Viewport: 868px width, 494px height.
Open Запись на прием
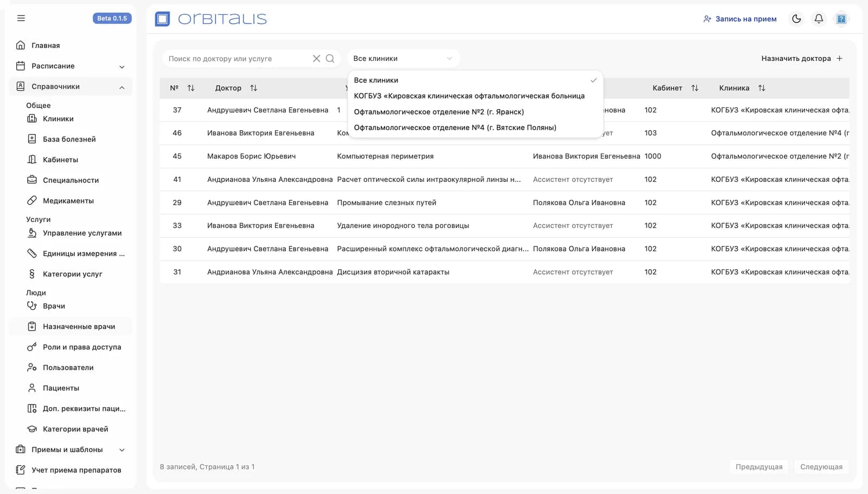[740, 19]
